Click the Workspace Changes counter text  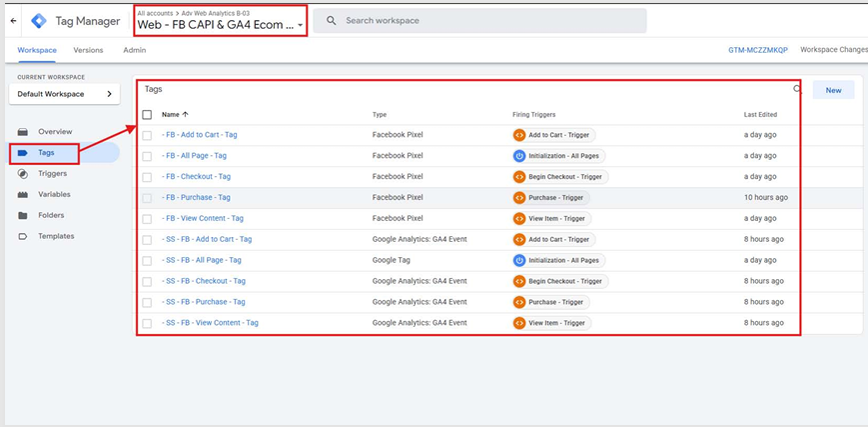click(834, 50)
